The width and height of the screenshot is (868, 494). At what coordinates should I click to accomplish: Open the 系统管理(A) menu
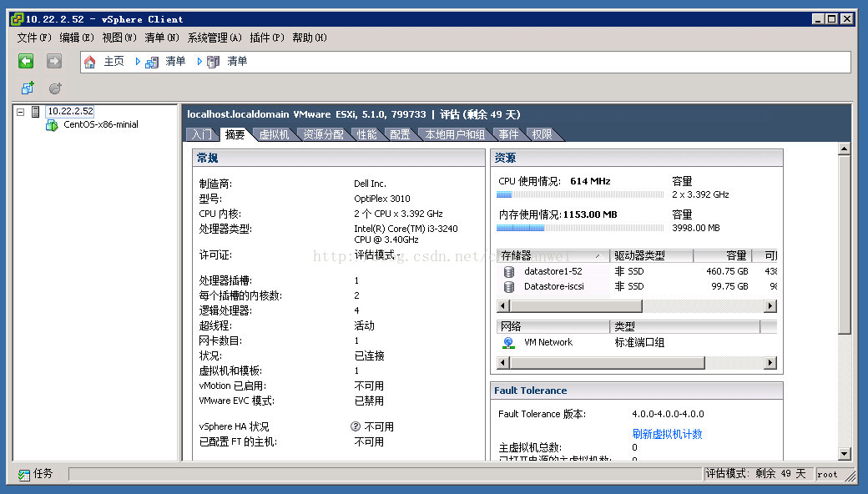[x=214, y=38]
